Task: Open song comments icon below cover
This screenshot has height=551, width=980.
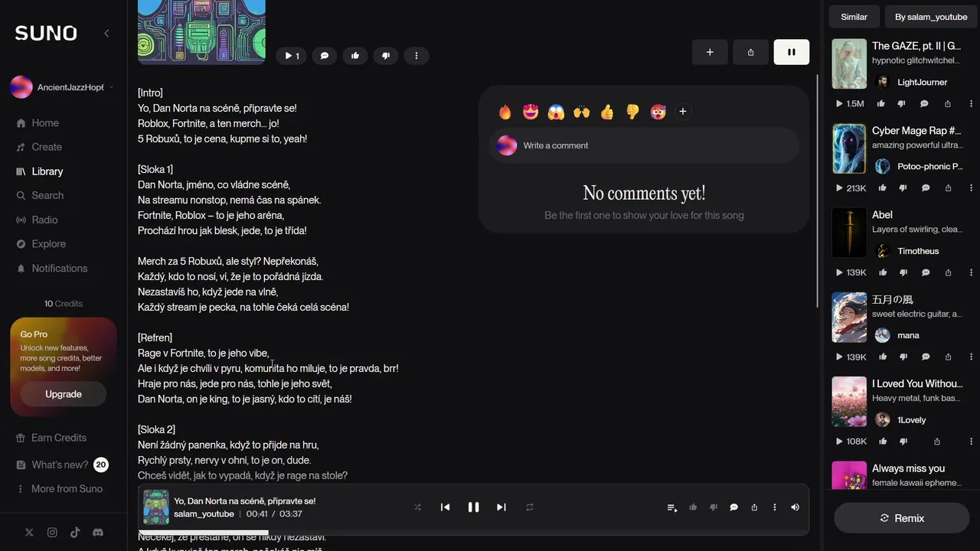Action: point(325,56)
